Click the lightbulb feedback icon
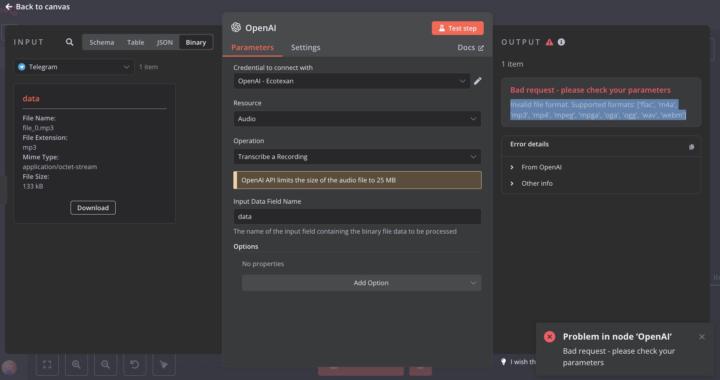The height and width of the screenshot is (380, 720). 503,362
